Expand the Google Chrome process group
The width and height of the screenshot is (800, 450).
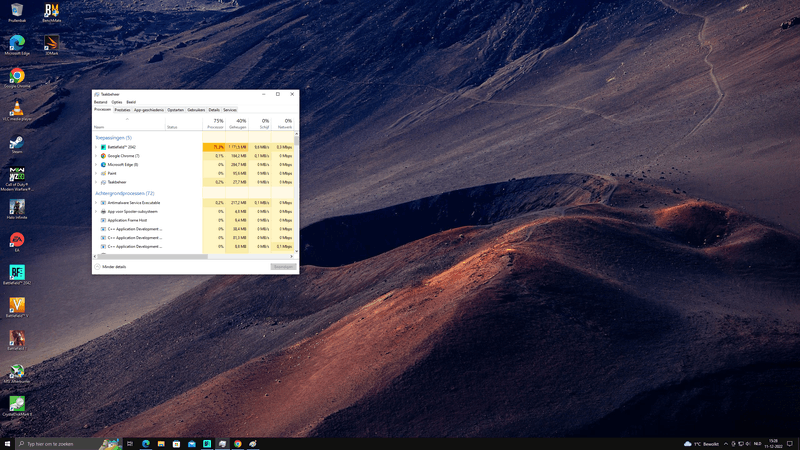pos(95,156)
